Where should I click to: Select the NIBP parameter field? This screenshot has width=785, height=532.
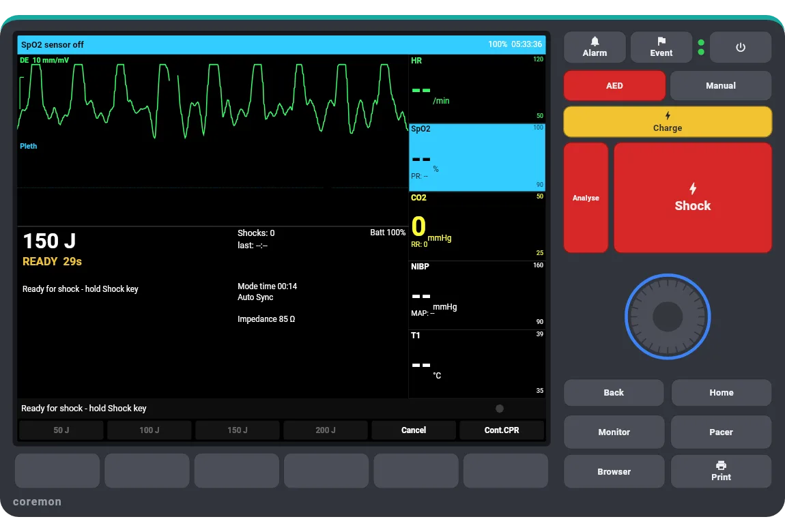[x=476, y=295]
